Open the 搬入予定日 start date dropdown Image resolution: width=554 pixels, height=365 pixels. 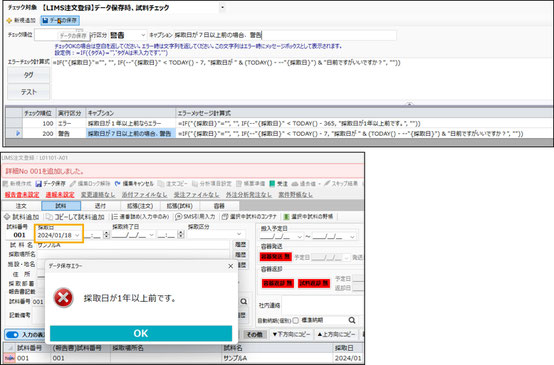tap(300, 237)
